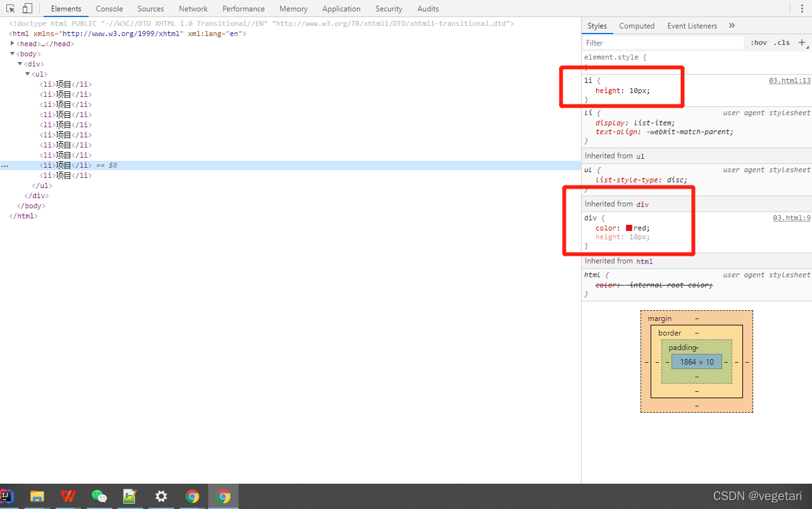812x509 pixels.
Task: Select the html xmlns element row
Action: (128, 34)
